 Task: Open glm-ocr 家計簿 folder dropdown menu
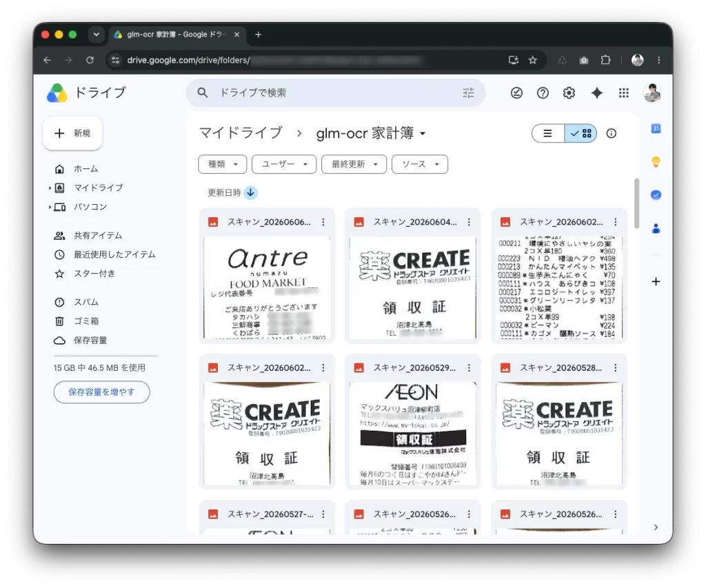coord(423,134)
